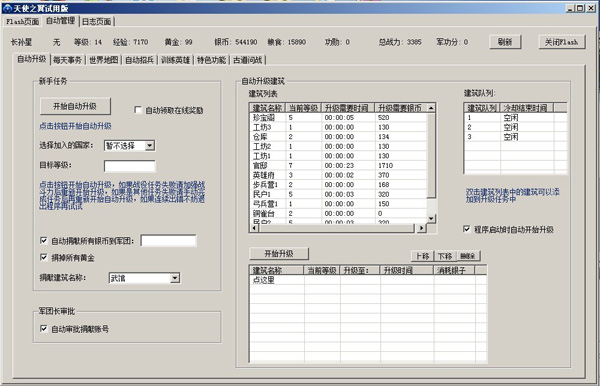This screenshot has width=600, height=386.
Task: Sort by 当前等级 column in building list
Action: click(x=303, y=108)
